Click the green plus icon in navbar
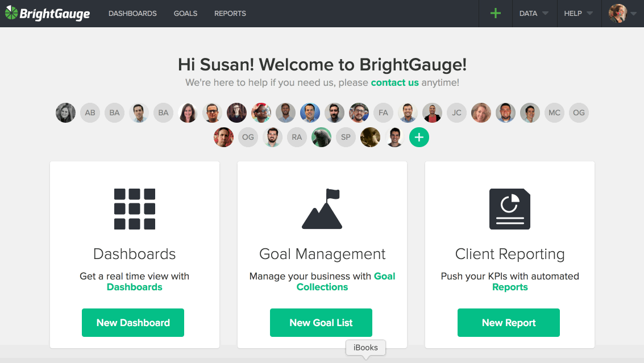The height and width of the screenshot is (363, 644). click(496, 13)
